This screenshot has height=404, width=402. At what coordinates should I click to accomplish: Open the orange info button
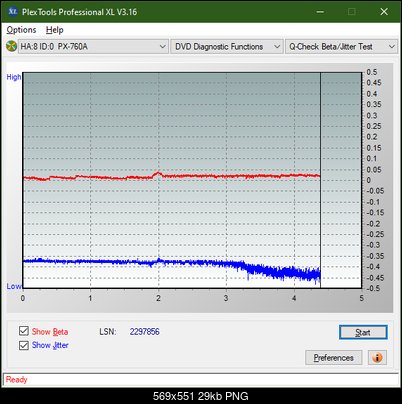(377, 358)
